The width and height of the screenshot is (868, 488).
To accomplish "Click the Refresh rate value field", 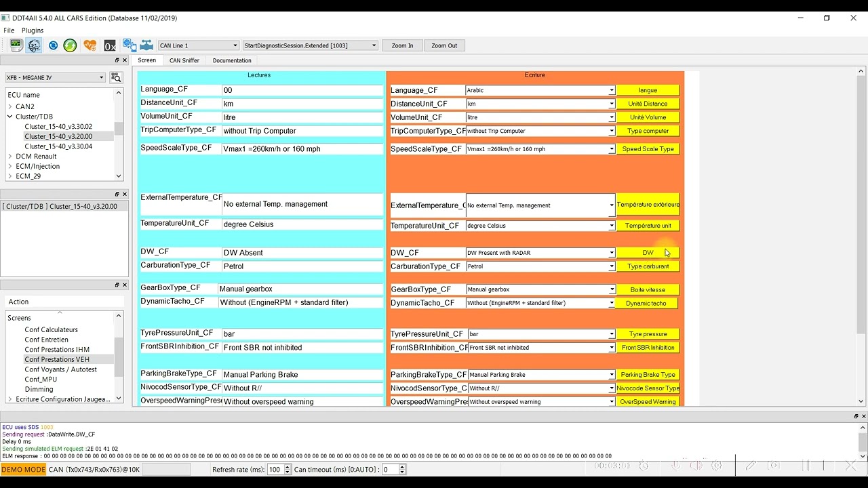I will click(x=275, y=470).
